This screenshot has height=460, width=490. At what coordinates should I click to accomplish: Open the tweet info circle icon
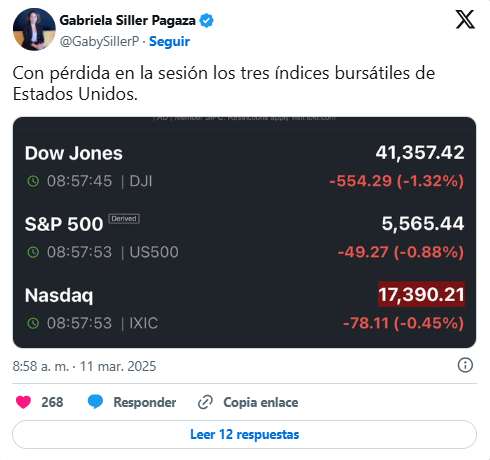tap(465, 365)
